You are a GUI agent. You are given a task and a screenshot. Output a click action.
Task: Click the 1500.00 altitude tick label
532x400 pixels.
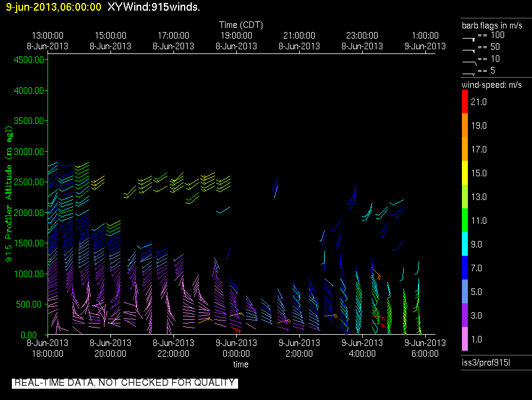29,243
